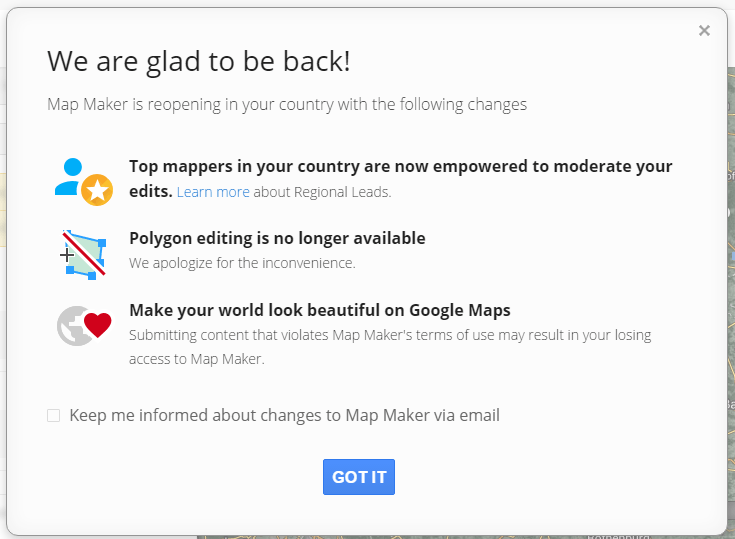Click the 'We are glad to be back!' heading
Viewport: 735px width, 539px height.
tap(199, 62)
